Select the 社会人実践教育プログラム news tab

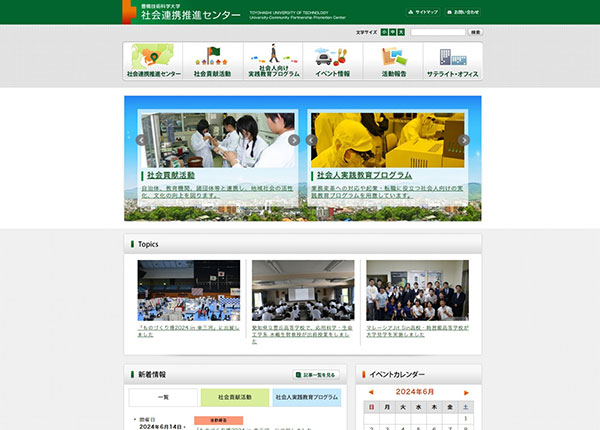[x=307, y=397]
